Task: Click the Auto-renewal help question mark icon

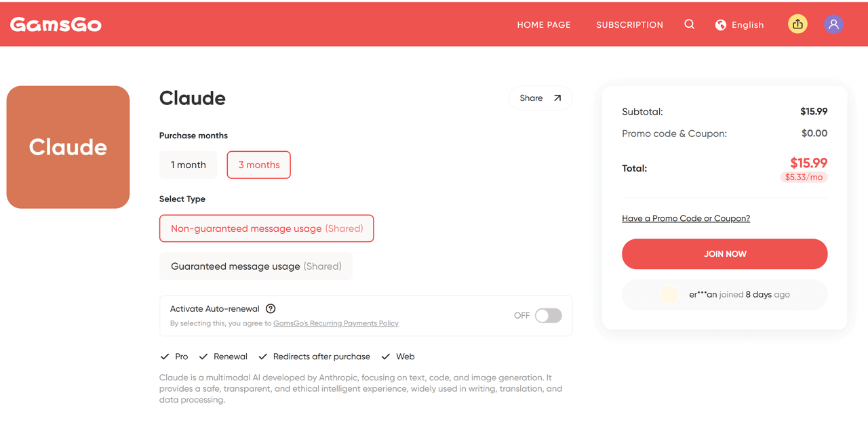Action: tap(271, 308)
